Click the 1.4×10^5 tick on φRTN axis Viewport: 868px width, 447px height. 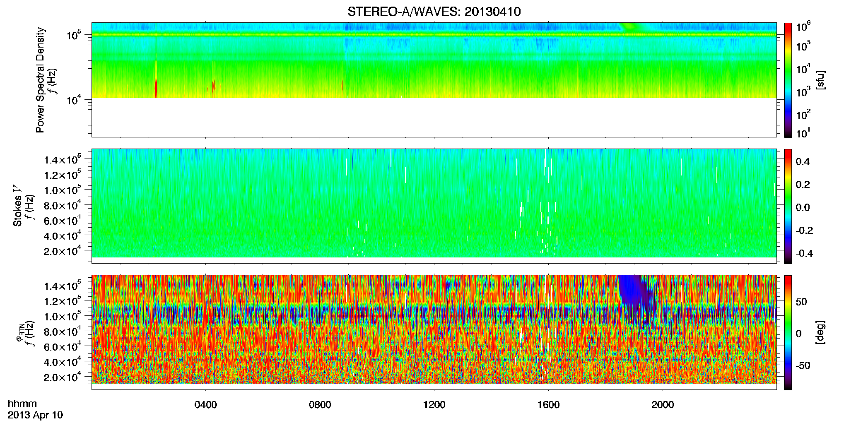(x=63, y=286)
